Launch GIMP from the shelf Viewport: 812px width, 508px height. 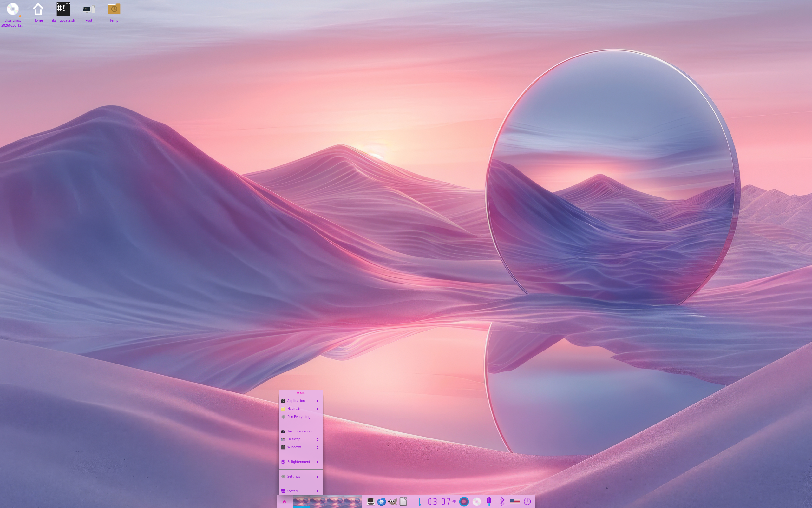(392, 502)
